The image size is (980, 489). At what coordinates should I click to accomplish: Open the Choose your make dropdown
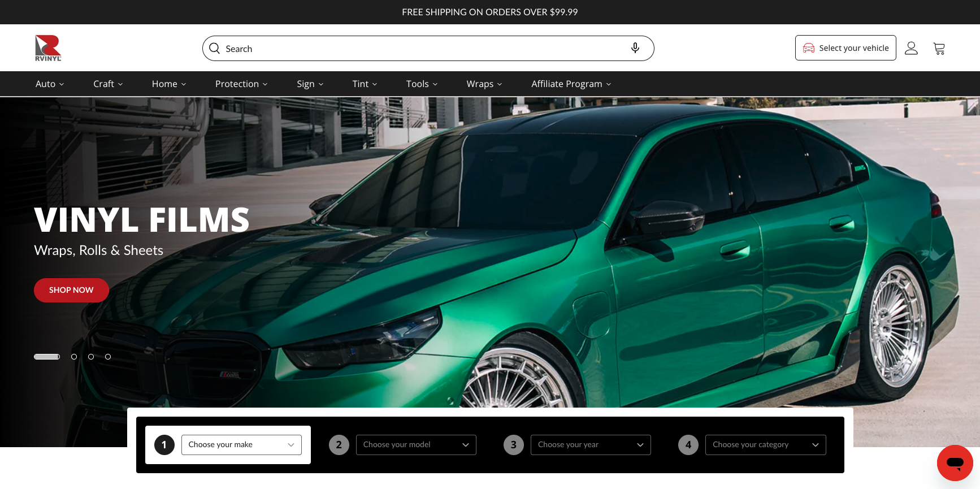click(x=241, y=445)
